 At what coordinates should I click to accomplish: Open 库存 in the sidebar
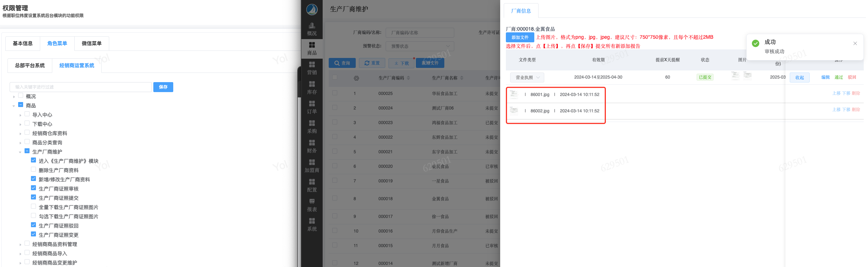click(x=312, y=88)
